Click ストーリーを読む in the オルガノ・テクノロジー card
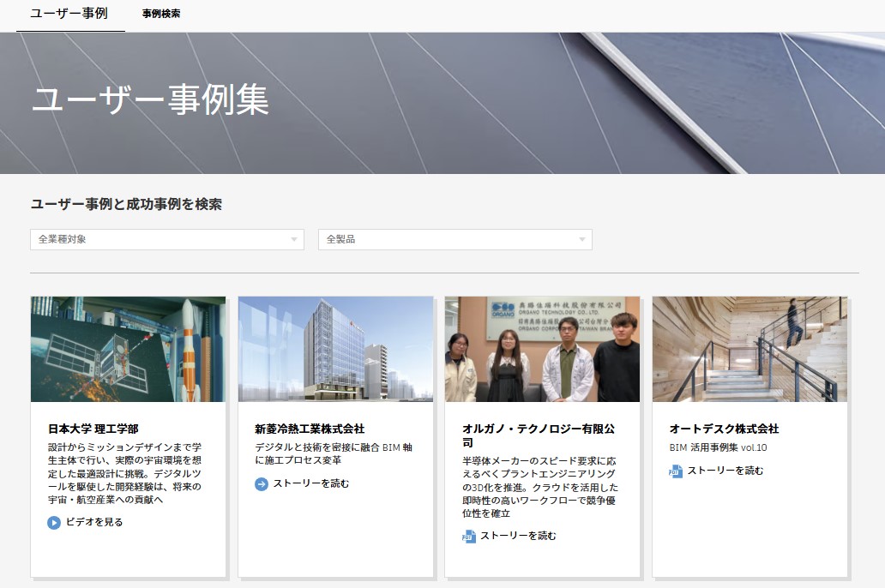 (518, 536)
